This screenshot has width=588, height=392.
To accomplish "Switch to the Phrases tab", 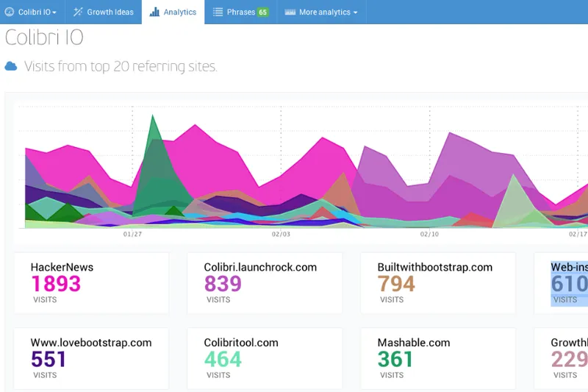I will click(x=240, y=12).
